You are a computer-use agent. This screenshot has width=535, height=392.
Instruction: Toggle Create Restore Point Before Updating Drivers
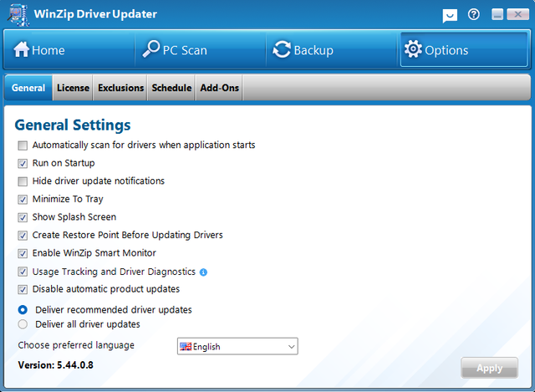pos(23,236)
